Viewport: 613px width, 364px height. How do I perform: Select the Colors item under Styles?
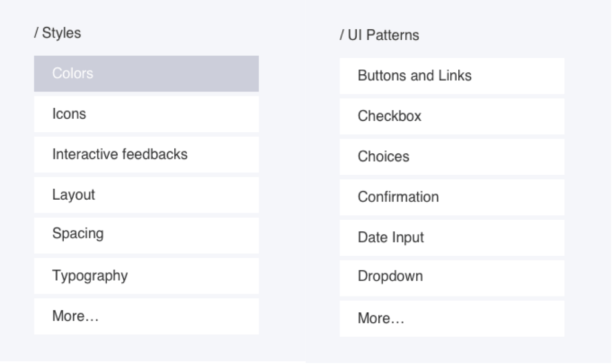(146, 73)
